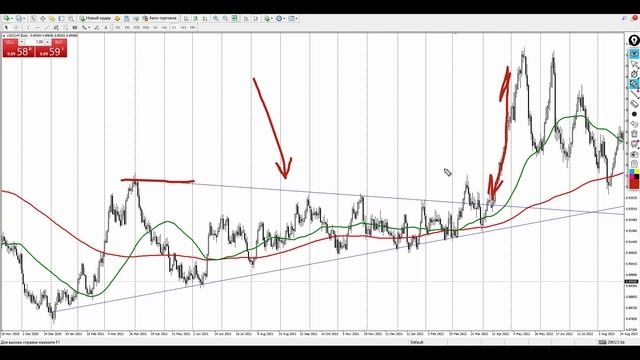
Task: Open the Profiles icon in the toolbar
Action: (x=19, y=18)
